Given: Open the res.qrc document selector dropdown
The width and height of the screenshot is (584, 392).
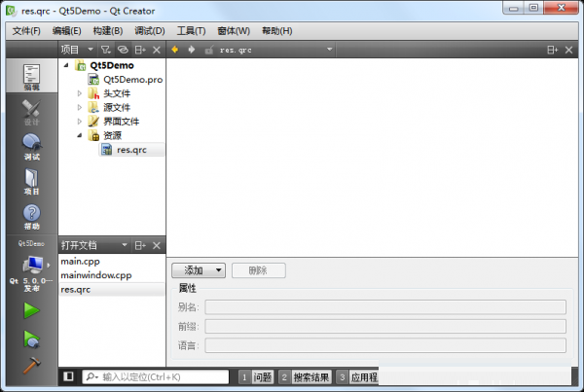Looking at the screenshot, I should [329, 50].
